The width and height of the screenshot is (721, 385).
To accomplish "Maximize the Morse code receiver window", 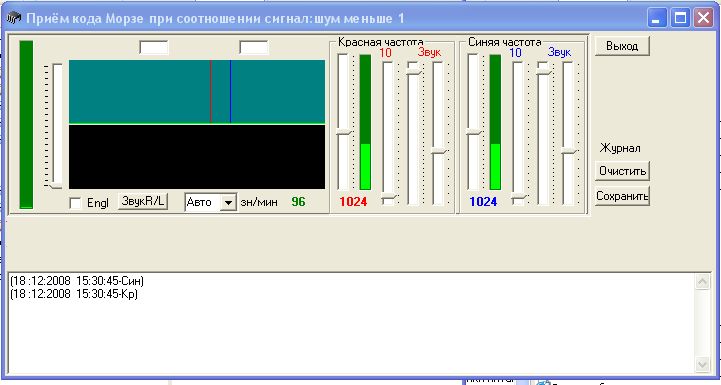I will click(680, 18).
